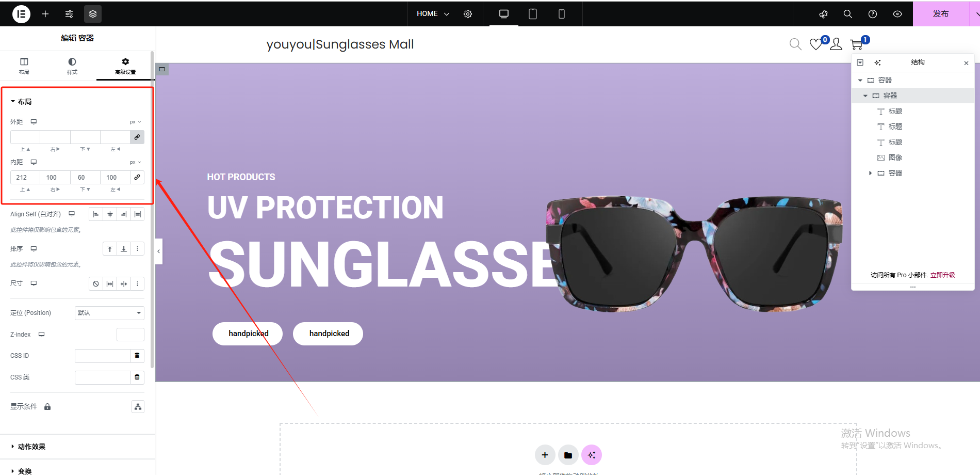Toggle linked padding values
Viewport: 980px width, 475px height.
click(x=137, y=177)
